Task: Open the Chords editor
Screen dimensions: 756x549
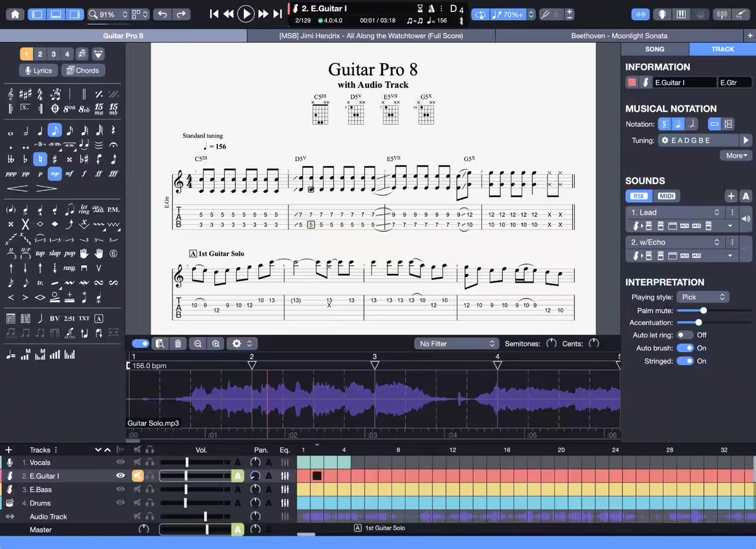Action: tap(83, 71)
